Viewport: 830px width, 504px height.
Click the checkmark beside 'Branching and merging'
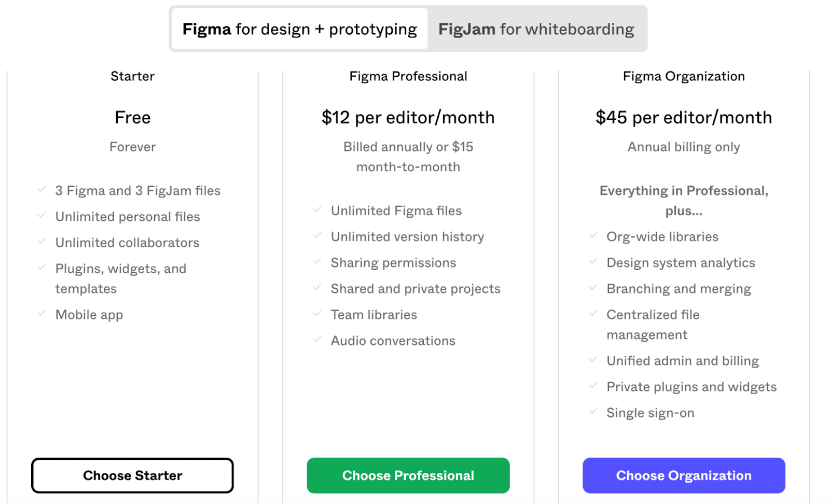click(593, 287)
